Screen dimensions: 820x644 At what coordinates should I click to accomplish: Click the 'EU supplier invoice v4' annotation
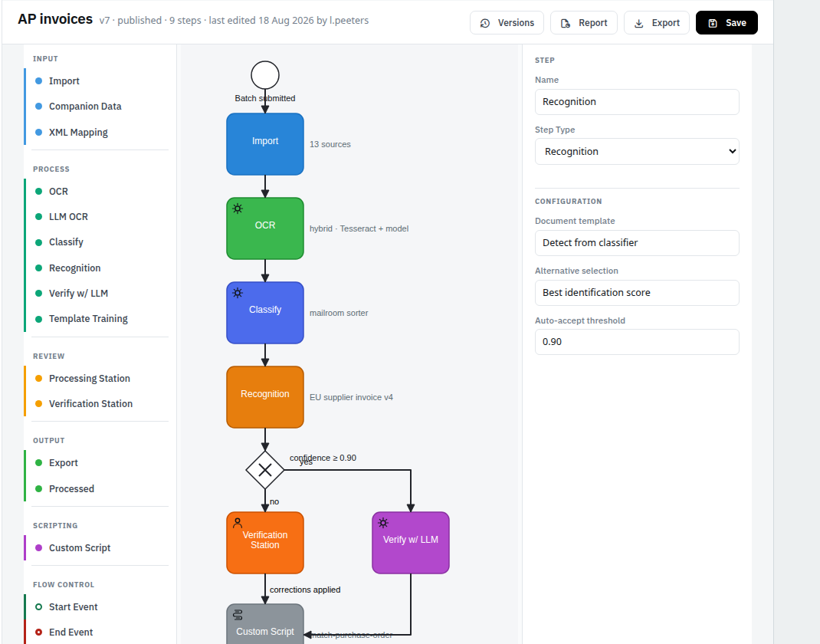tap(351, 397)
